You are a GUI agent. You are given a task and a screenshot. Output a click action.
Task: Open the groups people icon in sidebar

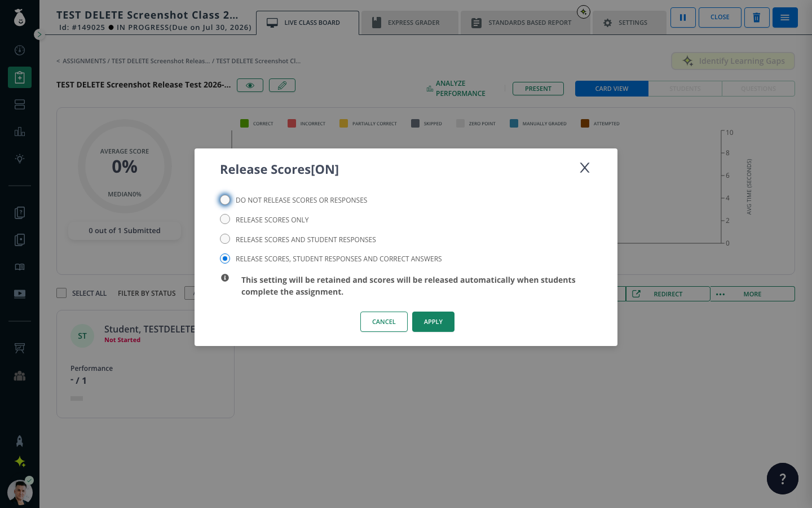point(20,375)
